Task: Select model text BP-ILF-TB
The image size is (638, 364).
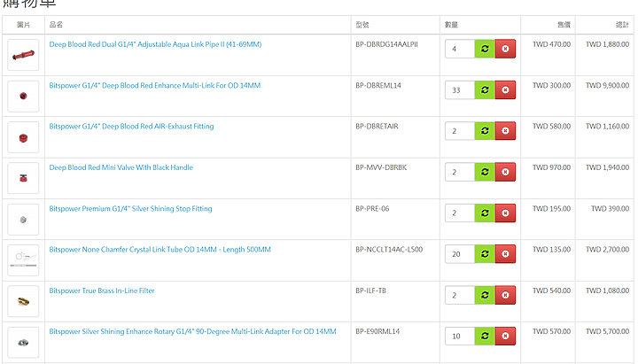Action: (370, 290)
